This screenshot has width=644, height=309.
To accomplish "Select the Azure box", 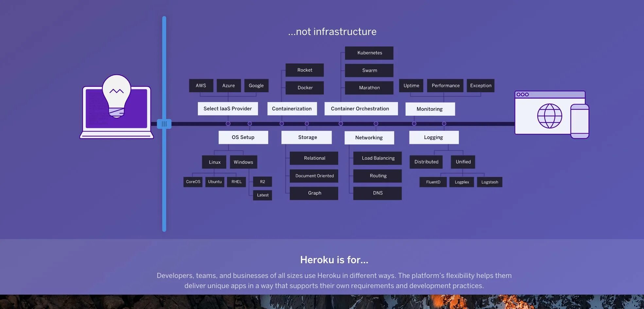I will click(x=229, y=86).
